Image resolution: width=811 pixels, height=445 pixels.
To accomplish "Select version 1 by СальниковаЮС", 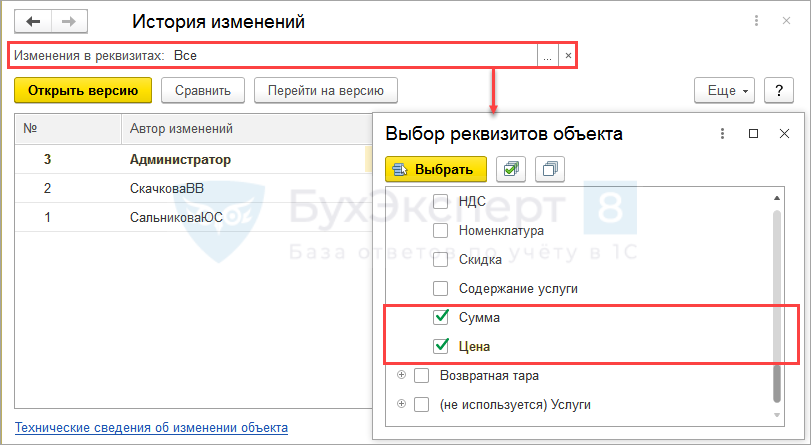I will 193,217.
